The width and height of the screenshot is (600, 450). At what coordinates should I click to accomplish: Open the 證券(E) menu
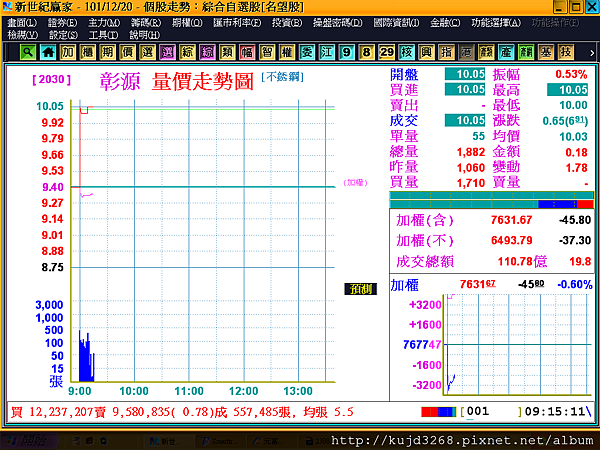[x=62, y=23]
